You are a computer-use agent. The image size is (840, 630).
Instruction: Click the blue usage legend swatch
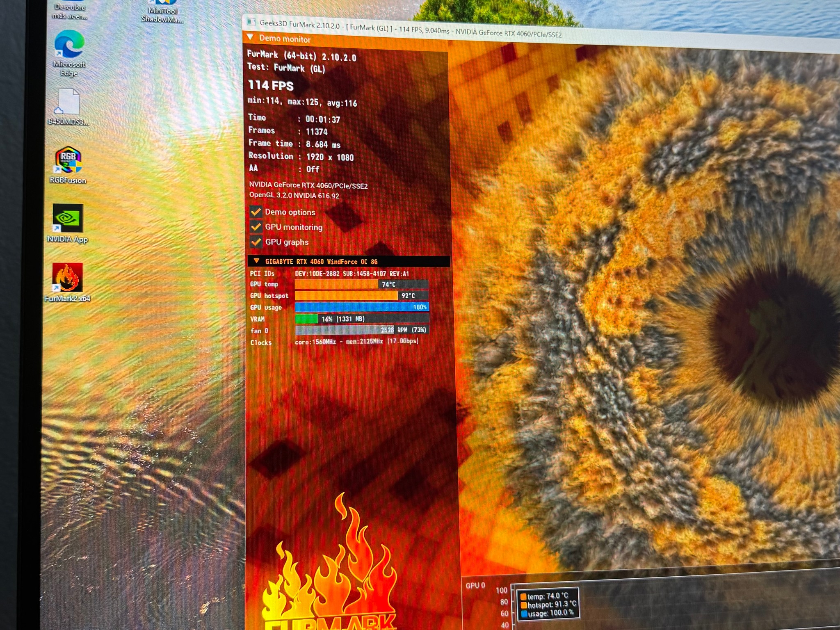(x=524, y=614)
